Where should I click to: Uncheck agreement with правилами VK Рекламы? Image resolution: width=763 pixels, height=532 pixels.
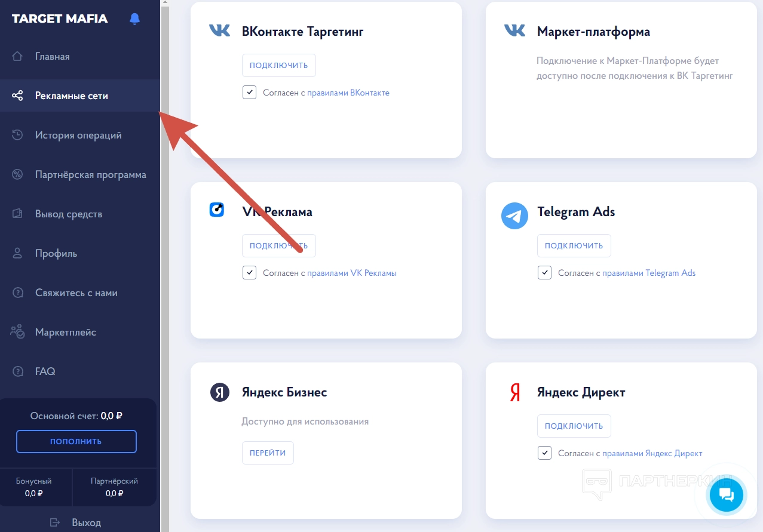tap(249, 273)
